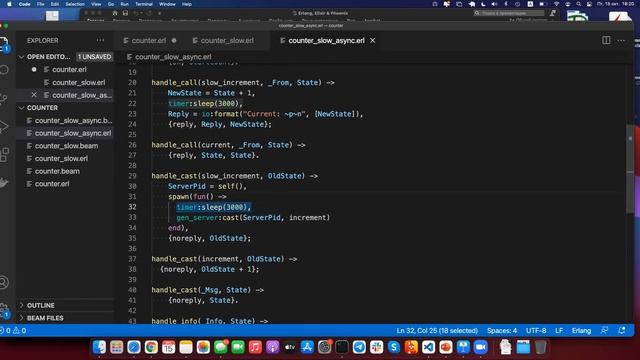Click the feedback icon in status bar
Viewport: 640px width, 360px height.
pyautogui.click(x=604, y=330)
